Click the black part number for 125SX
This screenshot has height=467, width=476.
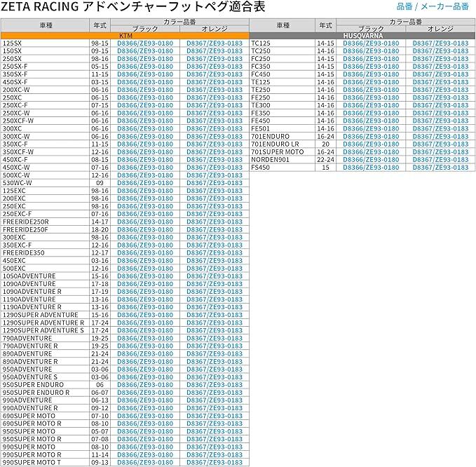(144, 43)
